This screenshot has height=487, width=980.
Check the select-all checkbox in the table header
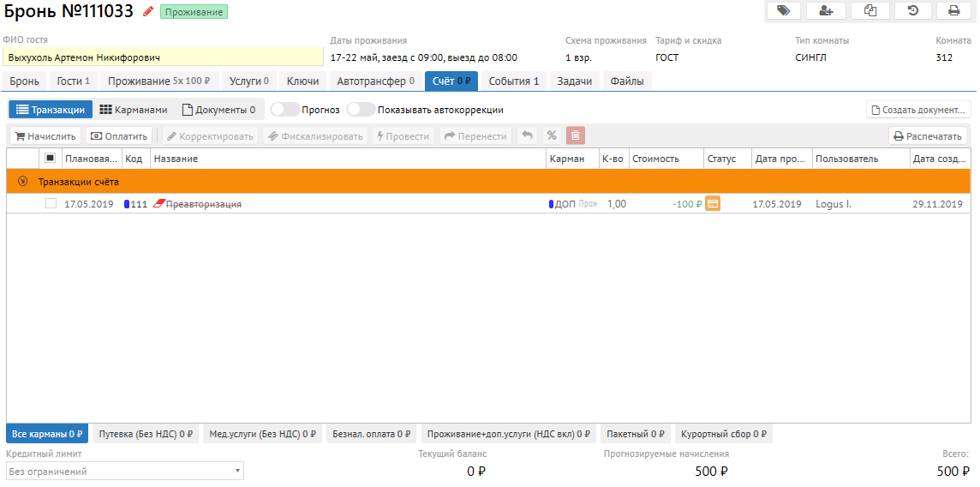(51, 159)
